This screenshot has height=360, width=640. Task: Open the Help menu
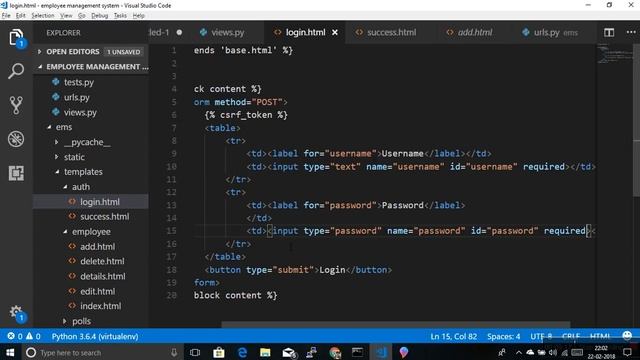pos(139,16)
